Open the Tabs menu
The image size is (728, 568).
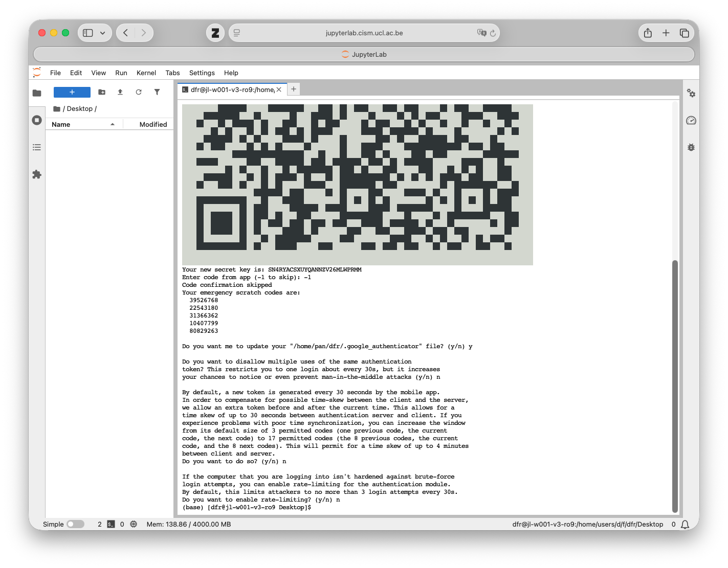pos(172,73)
